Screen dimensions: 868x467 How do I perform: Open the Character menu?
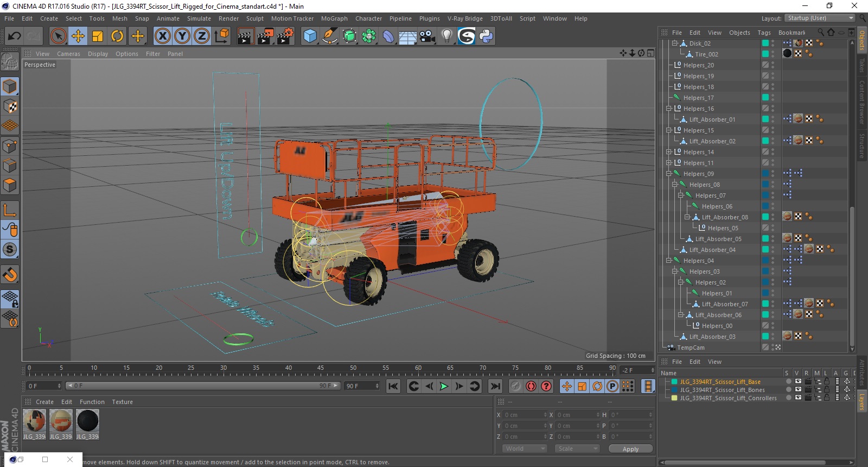(369, 18)
